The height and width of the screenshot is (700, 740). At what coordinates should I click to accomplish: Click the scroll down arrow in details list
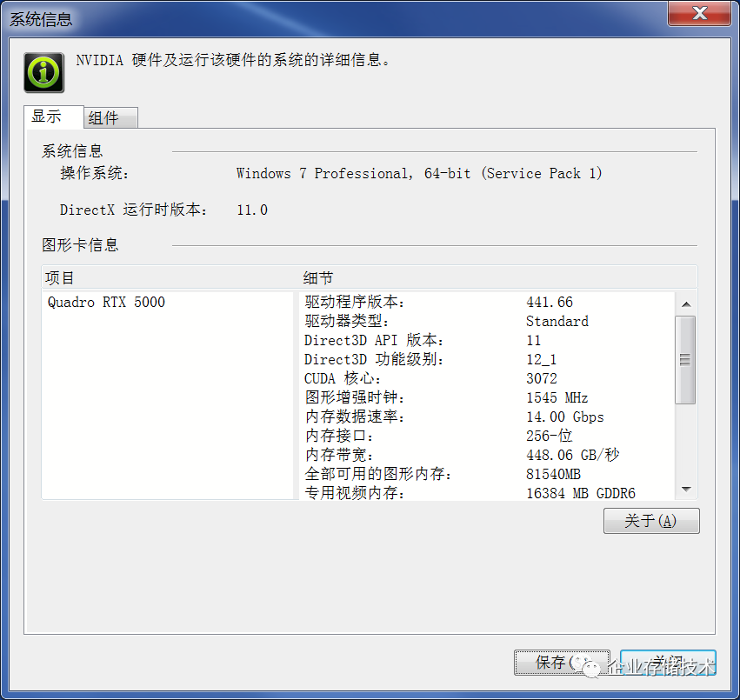click(x=687, y=489)
